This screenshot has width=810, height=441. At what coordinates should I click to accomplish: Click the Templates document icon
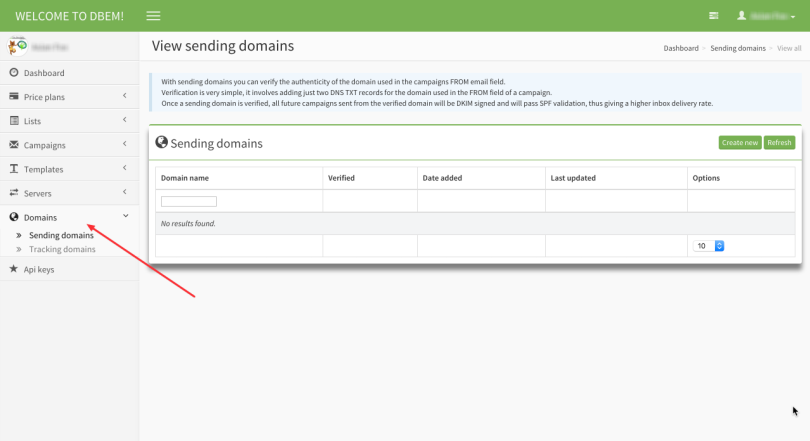point(14,169)
